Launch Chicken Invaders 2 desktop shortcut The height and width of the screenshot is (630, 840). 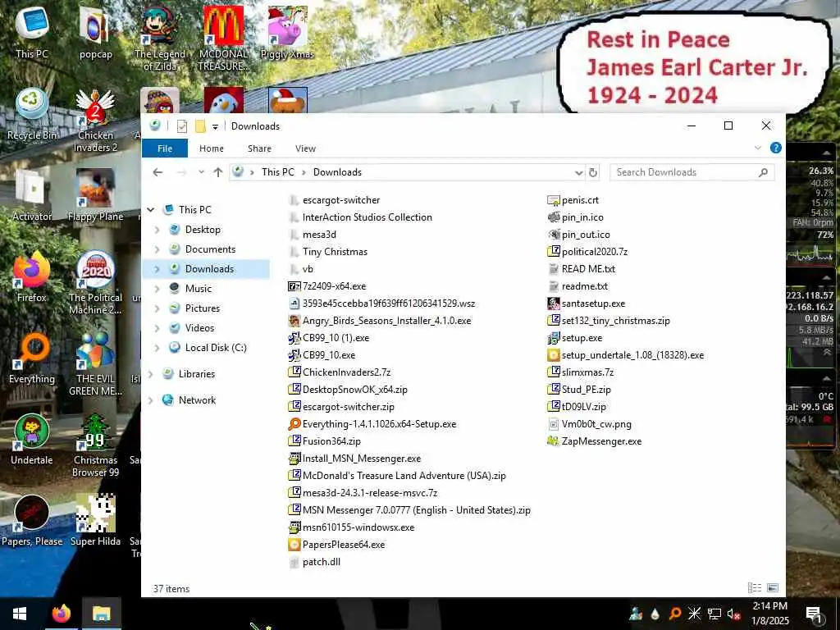click(95, 121)
